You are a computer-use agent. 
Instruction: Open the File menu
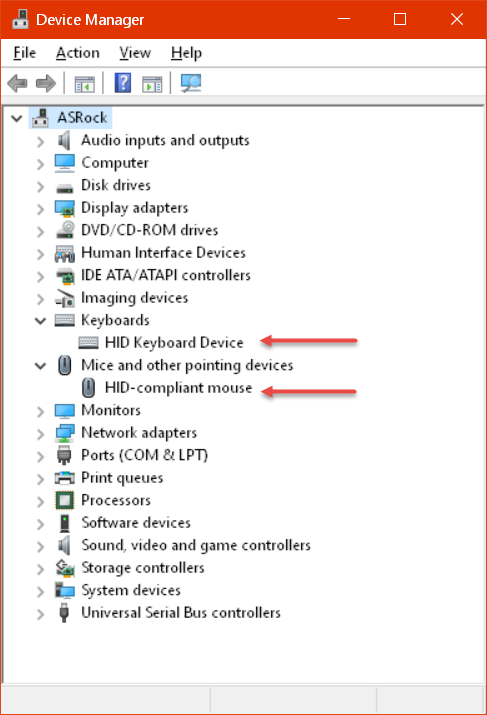pyautogui.click(x=25, y=53)
